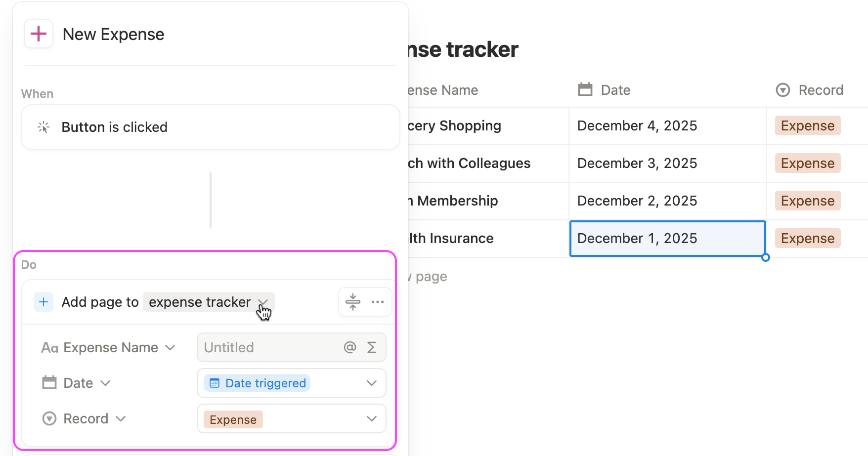Viewport: 868px width, 456px height.
Task: Click the calendar icon in Date column header
Action: pos(585,89)
